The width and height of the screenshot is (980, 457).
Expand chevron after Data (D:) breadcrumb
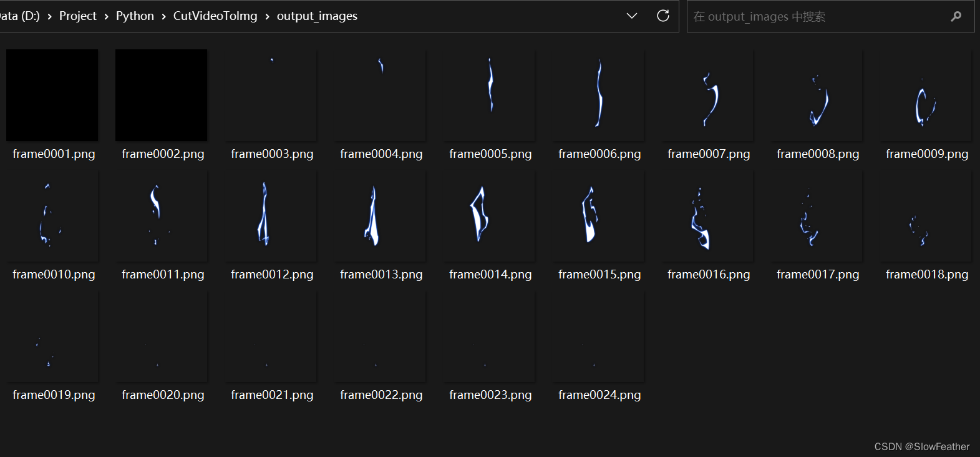point(49,16)
